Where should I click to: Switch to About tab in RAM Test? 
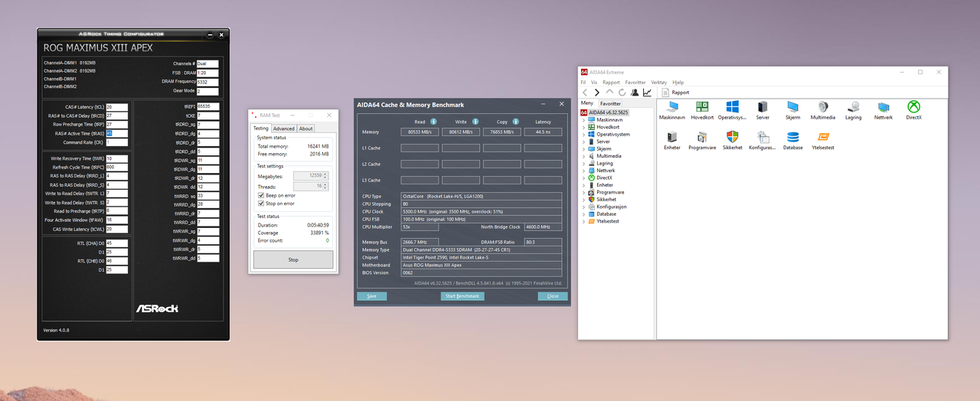coord(305,129)
